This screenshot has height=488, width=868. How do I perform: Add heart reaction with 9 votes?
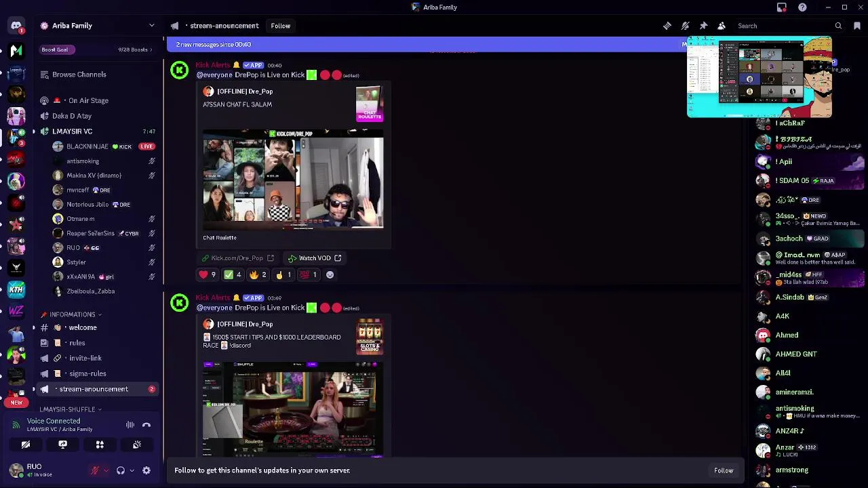point(208,274)
